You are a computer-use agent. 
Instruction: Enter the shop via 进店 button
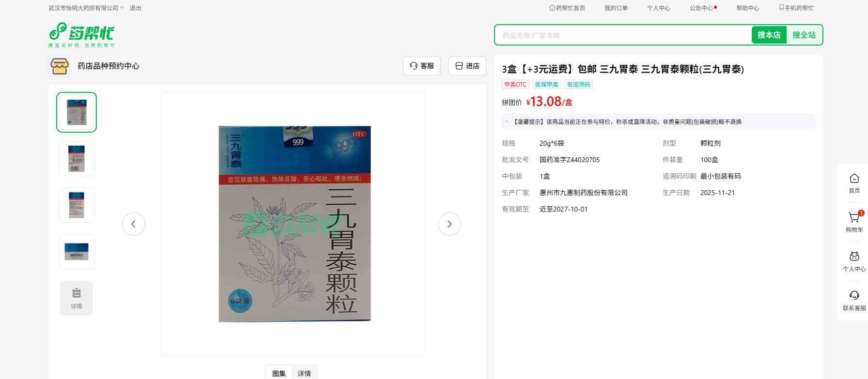click(x=467, y=66)
